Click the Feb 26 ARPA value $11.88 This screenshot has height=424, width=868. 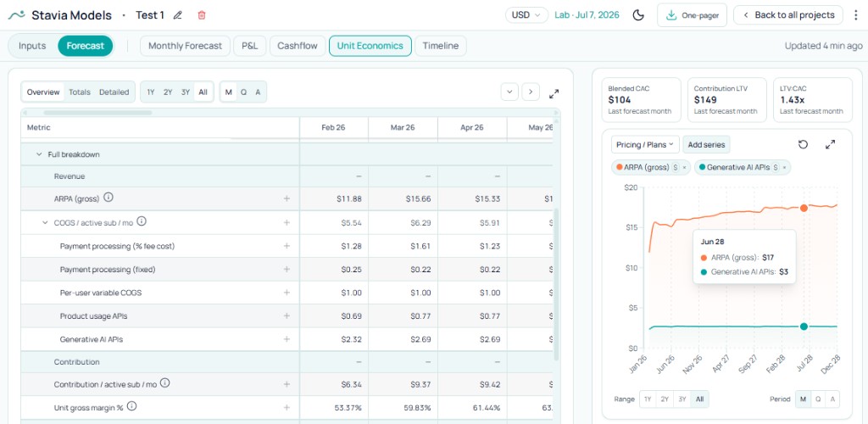tap(348, 198)
